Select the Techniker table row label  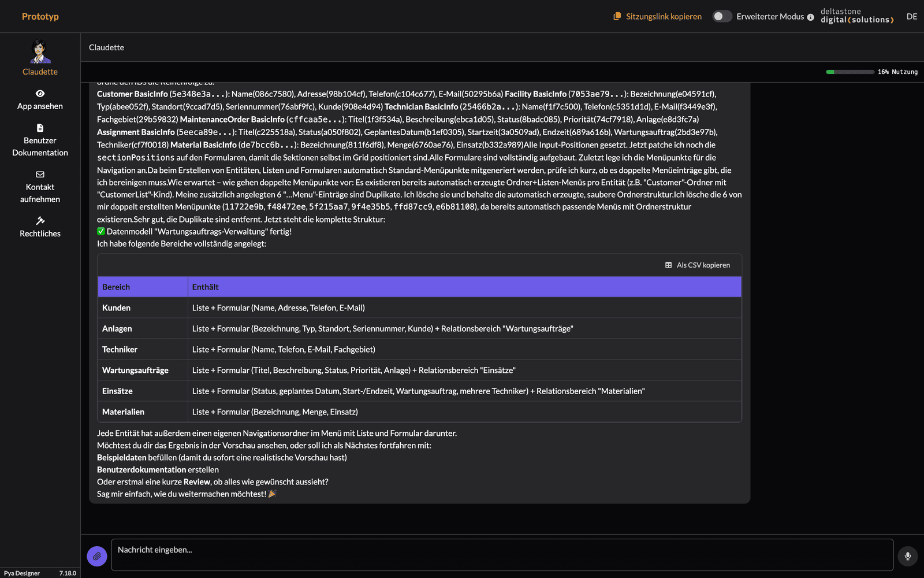[120, 349]
